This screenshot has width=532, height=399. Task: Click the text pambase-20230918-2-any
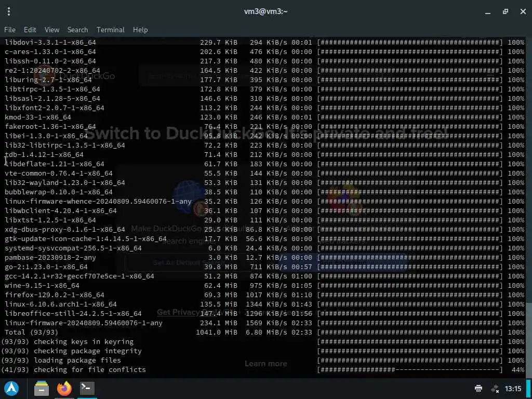pos(50,258)
